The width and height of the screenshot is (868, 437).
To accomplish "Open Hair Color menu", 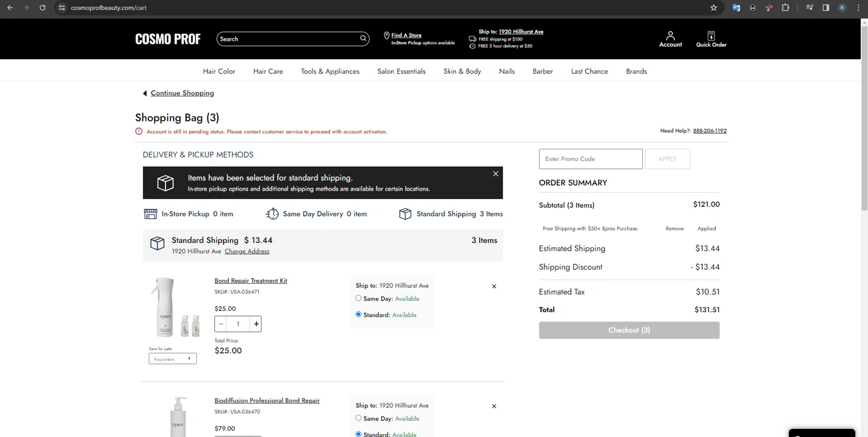I will coord(219,71).
